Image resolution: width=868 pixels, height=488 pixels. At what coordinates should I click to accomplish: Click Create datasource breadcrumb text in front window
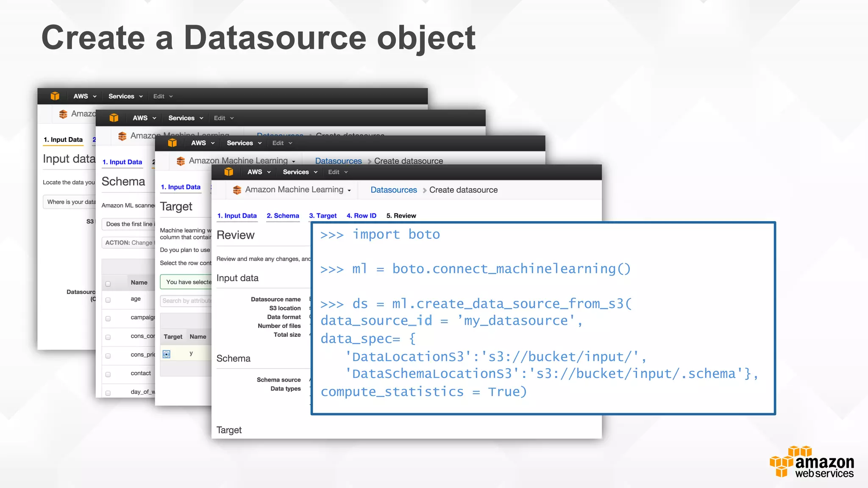click(463, 190)
